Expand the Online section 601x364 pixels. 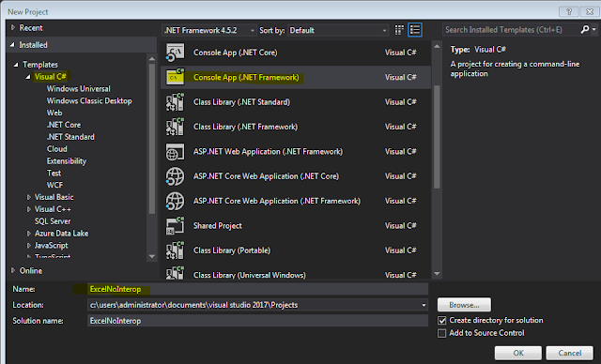[13, 270]
